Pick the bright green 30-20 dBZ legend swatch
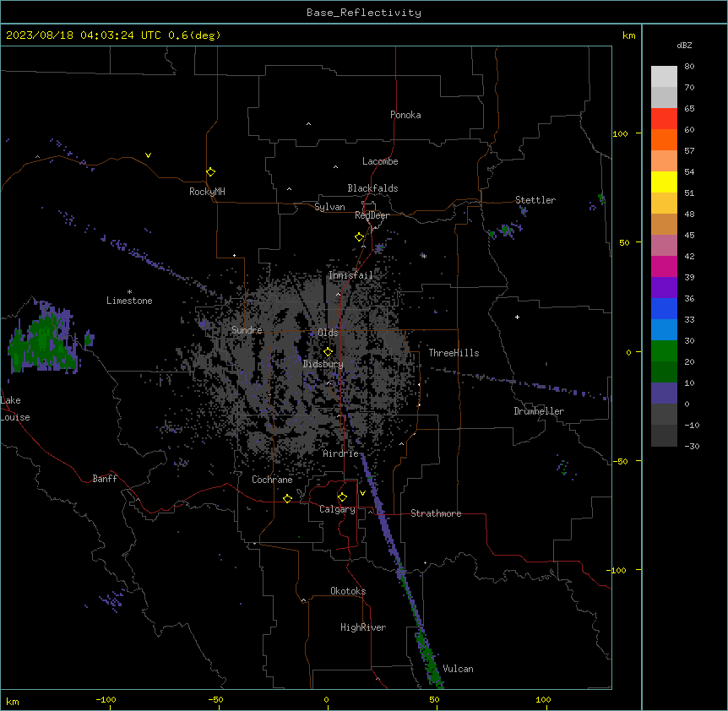Screen dimensions: 728x711 pyautogui.click(x=664, y=351)
